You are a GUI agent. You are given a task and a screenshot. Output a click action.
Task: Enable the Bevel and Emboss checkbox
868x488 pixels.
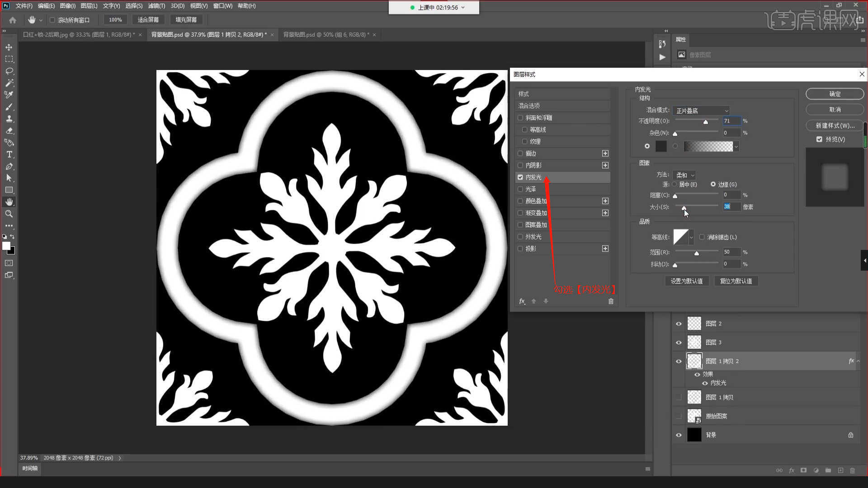tap(520, 118)
